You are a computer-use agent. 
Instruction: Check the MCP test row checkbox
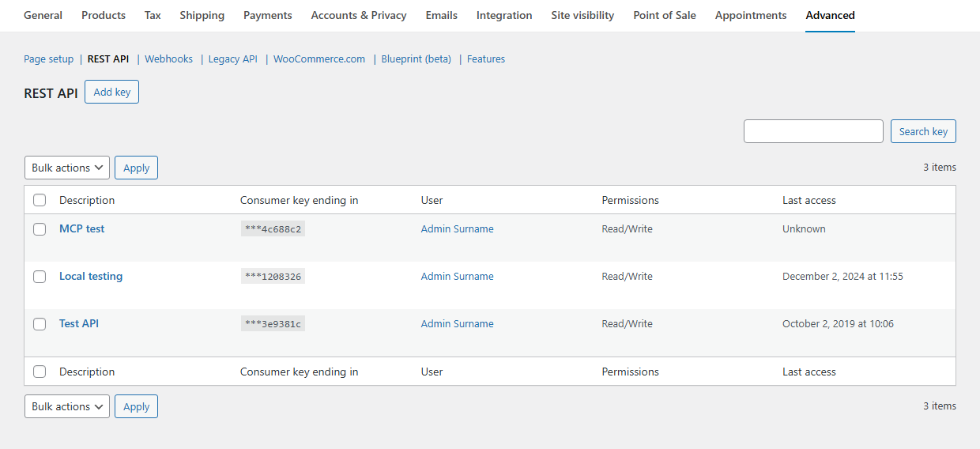click(x=40, y=229)
